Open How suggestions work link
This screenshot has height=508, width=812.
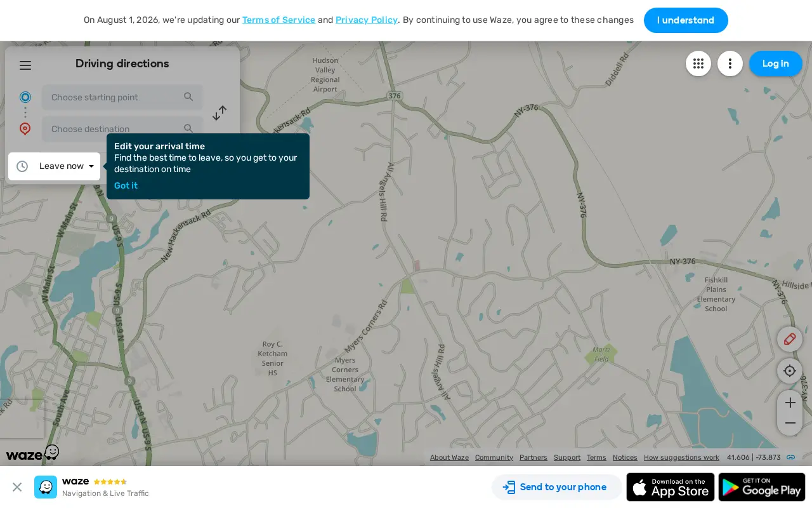[681, 457]
